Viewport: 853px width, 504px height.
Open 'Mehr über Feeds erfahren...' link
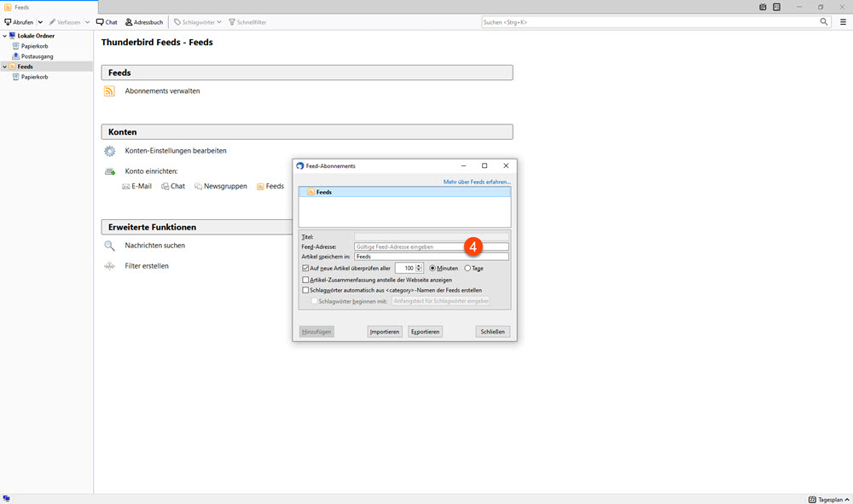[477, 182]
